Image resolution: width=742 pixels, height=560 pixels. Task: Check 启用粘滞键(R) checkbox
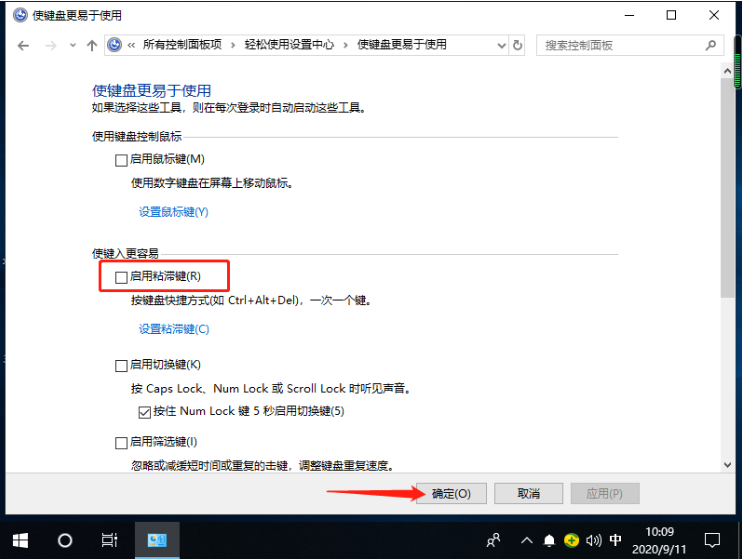pyautogui.click(x=121, y=277)
